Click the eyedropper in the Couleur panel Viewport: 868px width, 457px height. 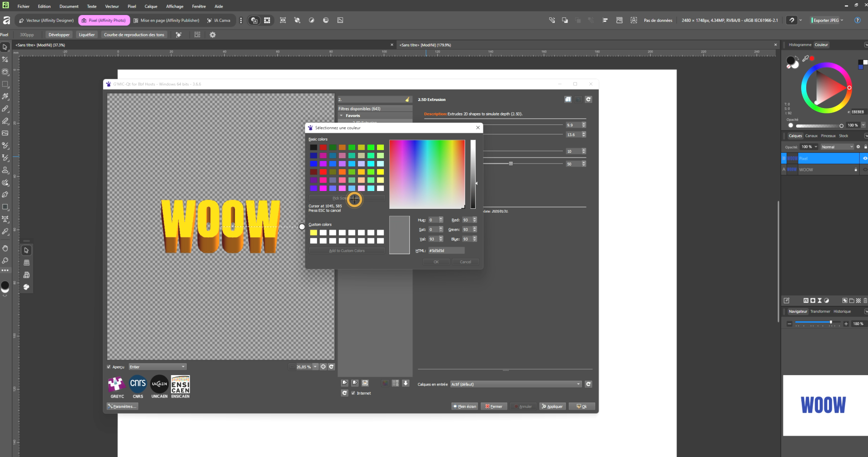805,59
